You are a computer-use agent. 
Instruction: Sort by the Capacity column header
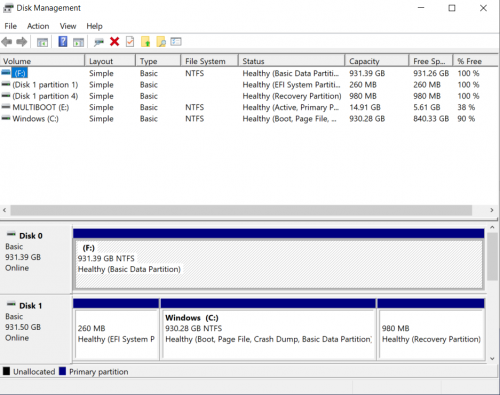click(x=377, y=61)
